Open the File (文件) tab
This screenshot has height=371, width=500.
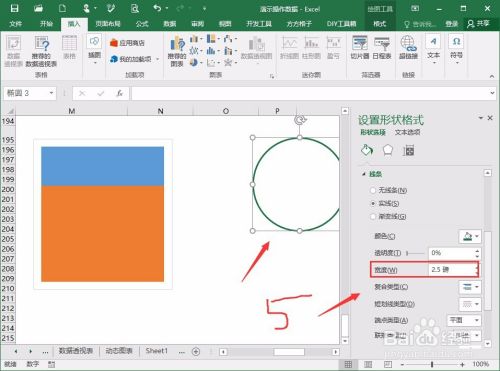[x=16, y=24]
